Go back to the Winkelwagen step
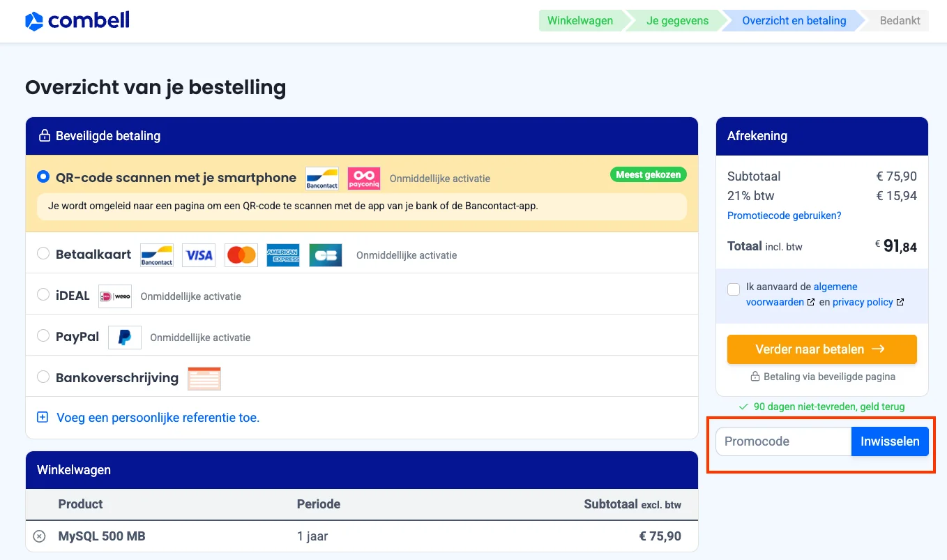The height and width of the screenshot is (560, 947). coord(581,20)
